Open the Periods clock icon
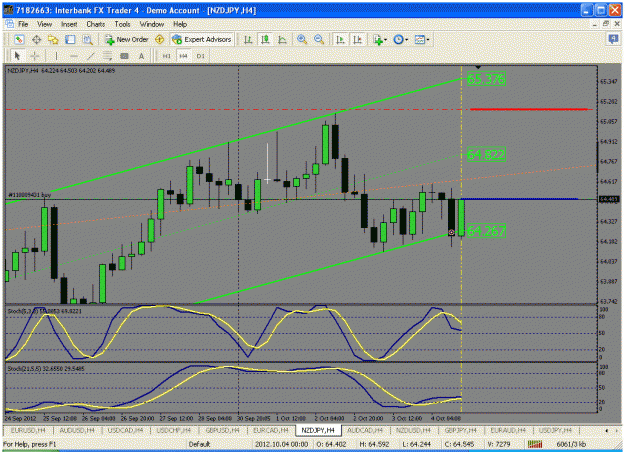The width and height of the screenshot is (625, 452). pyautogui.click(x=398, y=39)
